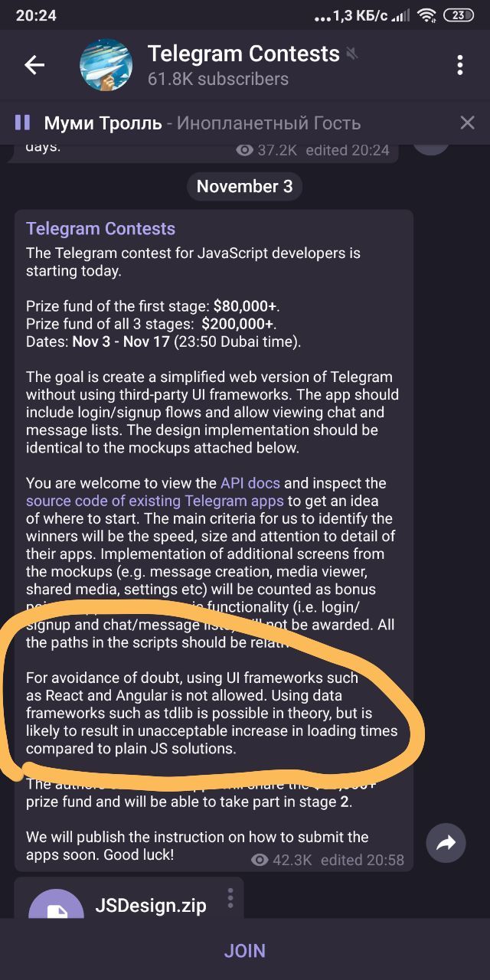Tap the Wi-Fi icon in status bar
The image size is (490, 980).
point(426,15)
